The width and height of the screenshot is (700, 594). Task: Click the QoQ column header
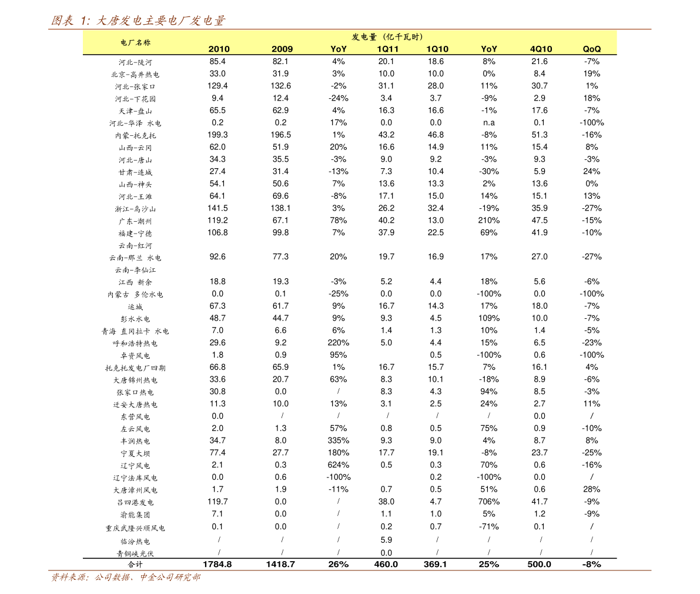[592, 49]
